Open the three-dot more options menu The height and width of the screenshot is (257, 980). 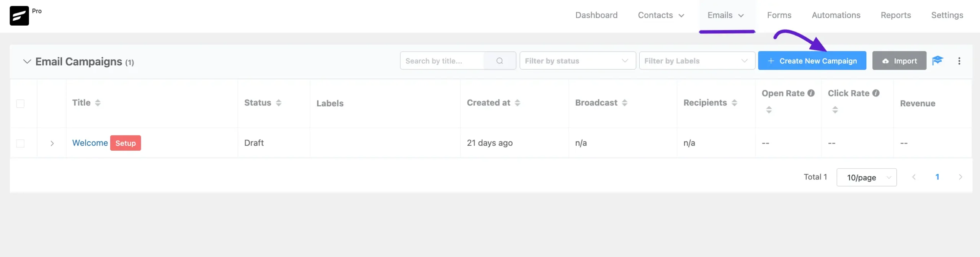959,61
